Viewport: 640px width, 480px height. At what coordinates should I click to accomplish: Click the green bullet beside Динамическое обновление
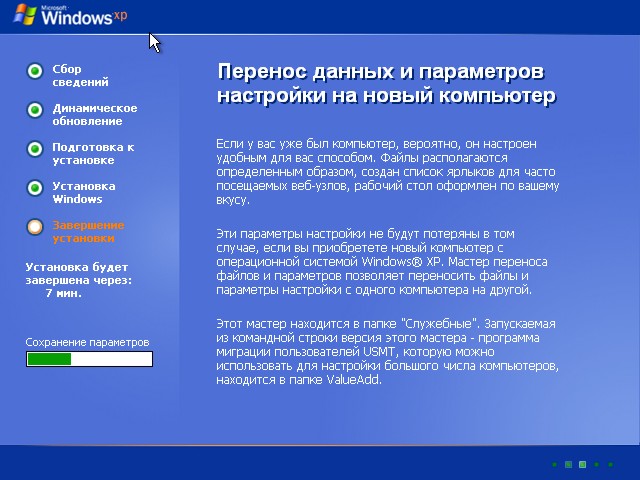(35, 110)
